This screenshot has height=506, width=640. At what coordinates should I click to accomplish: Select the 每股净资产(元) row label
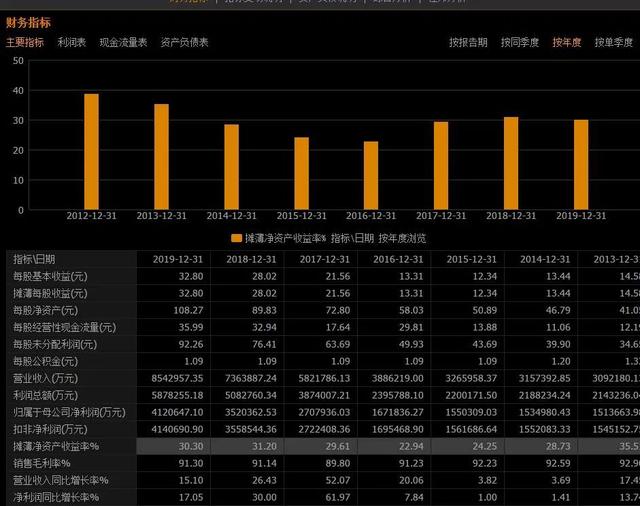tap(45, 311)
